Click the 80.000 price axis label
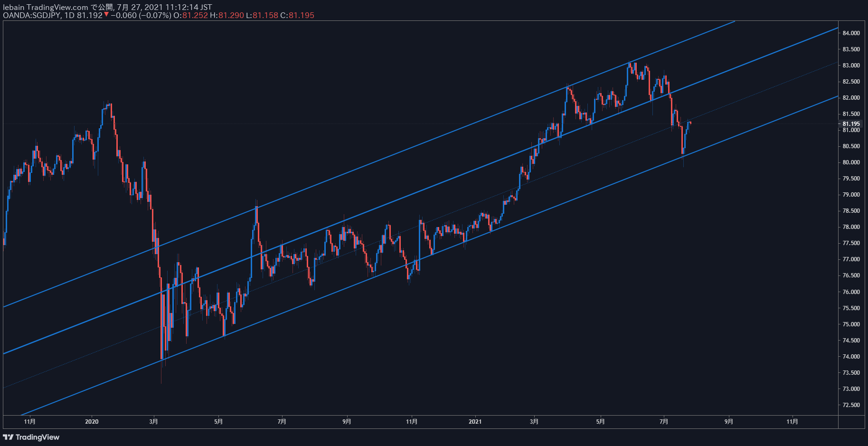 coord(851,162)
